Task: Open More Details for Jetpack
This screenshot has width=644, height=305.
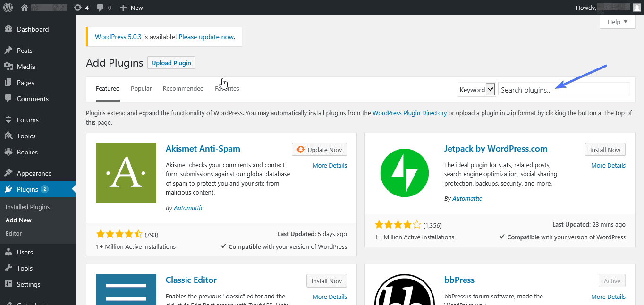Action: tap(608, 166)
